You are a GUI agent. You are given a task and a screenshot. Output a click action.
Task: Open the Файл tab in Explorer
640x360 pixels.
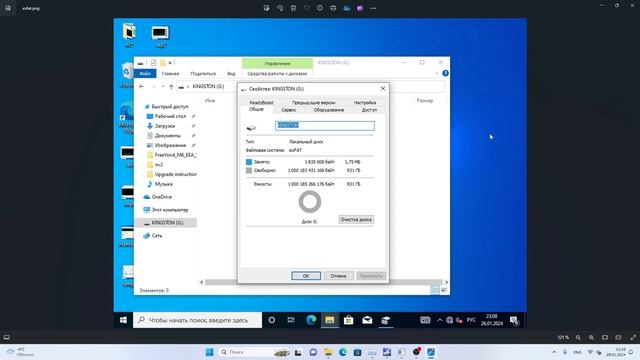point(145,73)
